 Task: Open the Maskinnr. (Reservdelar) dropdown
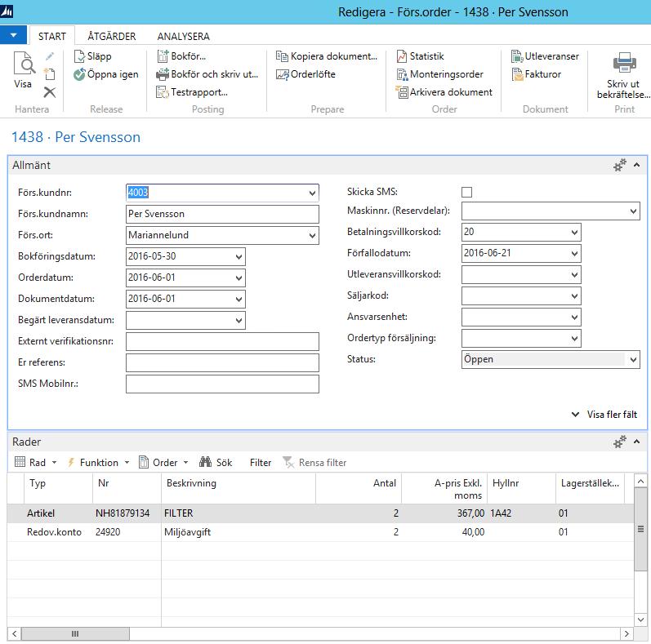(x=633, y=211)
